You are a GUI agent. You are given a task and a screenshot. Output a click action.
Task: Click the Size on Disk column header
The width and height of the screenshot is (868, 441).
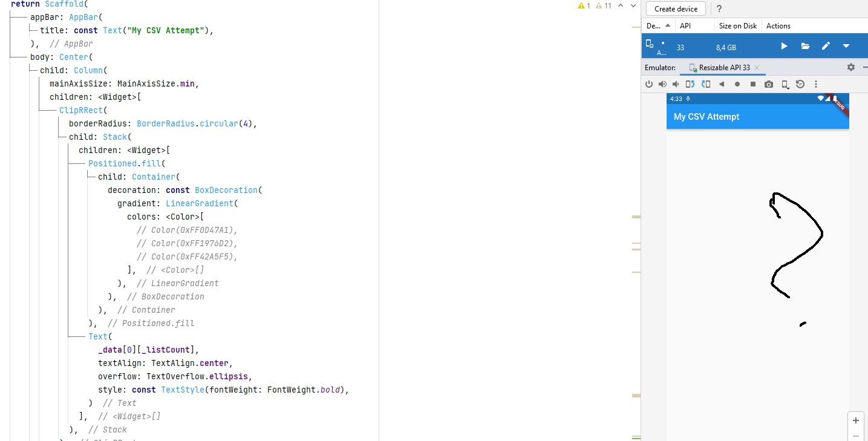(738, 26)
